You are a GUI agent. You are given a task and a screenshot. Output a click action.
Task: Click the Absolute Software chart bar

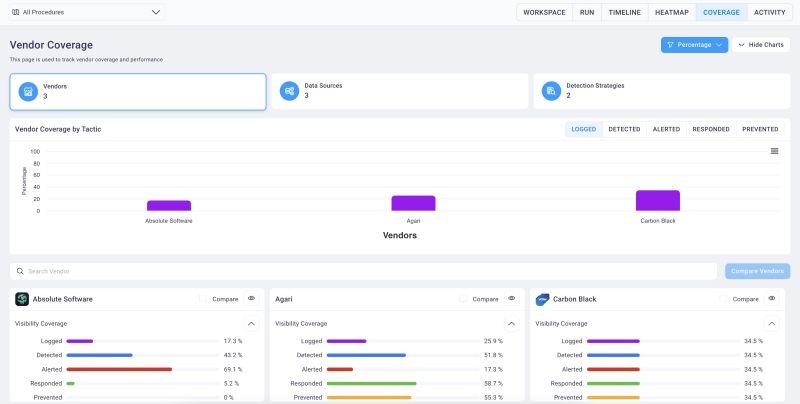point(169,206)
